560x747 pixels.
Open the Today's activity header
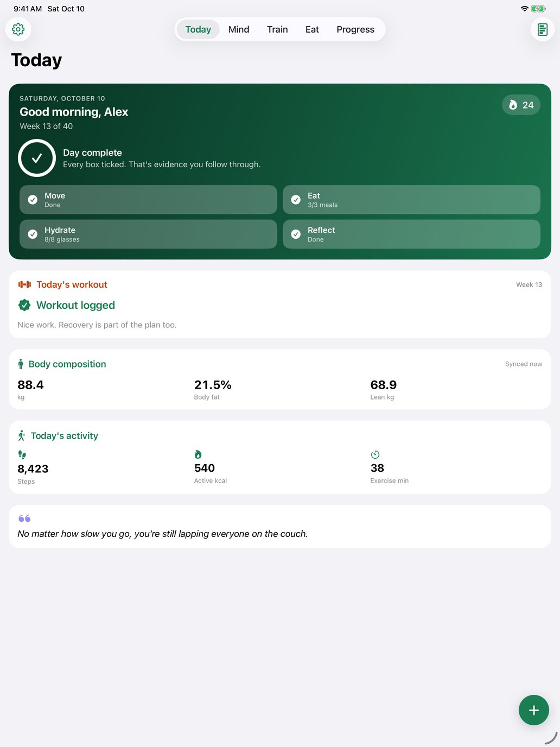coord(65,436)
